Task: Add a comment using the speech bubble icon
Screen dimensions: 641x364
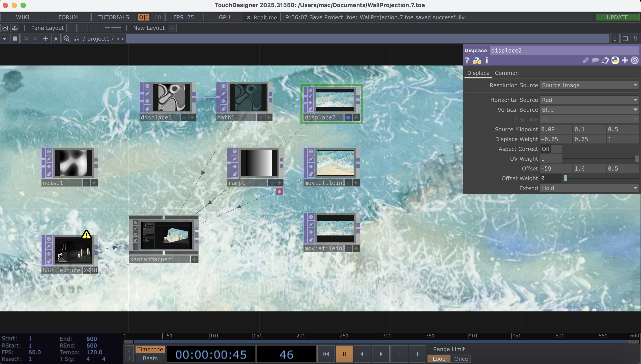Action: tap(595, 60)
